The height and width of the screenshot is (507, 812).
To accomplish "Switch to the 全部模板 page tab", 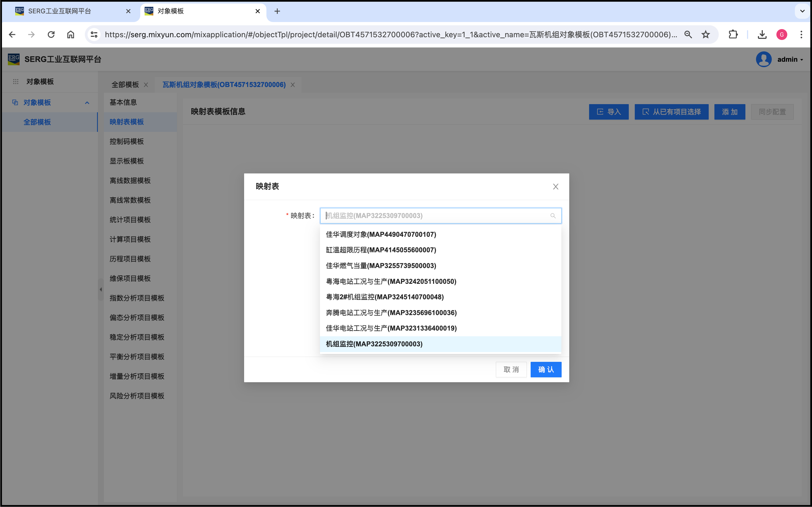I will coord(125,85).
